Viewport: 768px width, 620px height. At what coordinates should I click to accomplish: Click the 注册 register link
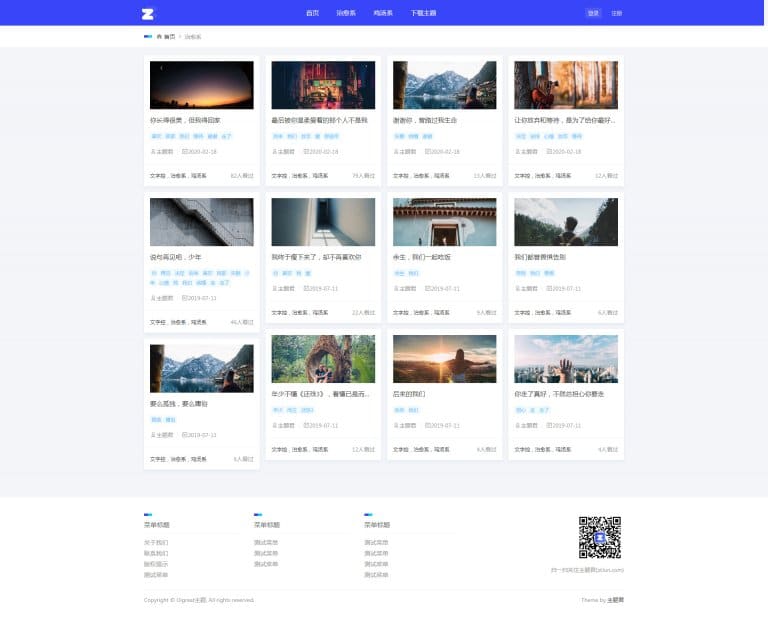pos(617,13)
